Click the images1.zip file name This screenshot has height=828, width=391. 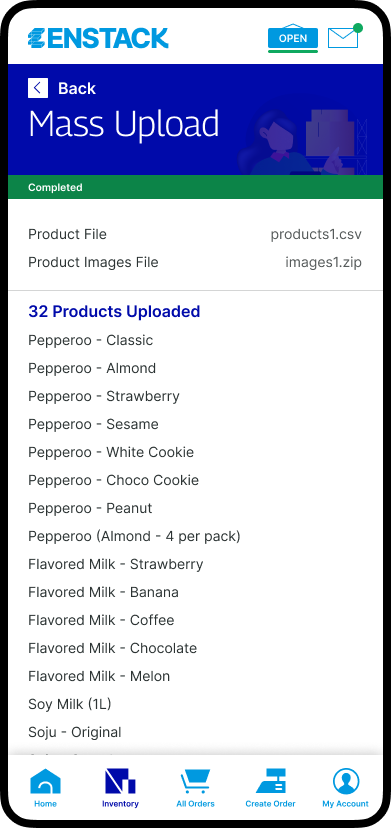323,262
